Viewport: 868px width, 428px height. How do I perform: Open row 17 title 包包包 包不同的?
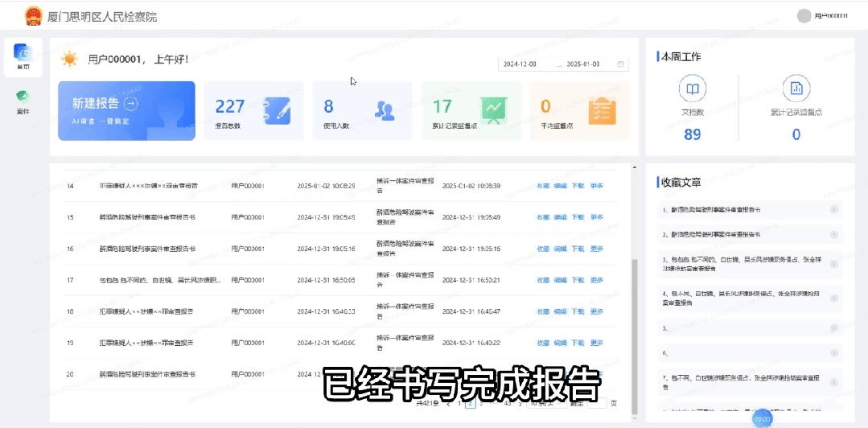161,280
